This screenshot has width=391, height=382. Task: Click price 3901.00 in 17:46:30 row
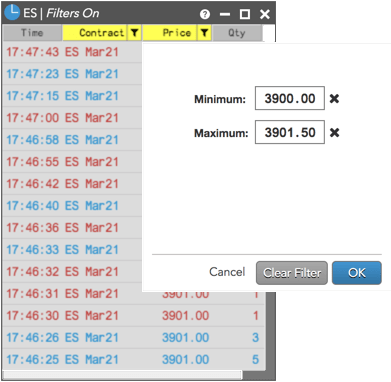185,316
